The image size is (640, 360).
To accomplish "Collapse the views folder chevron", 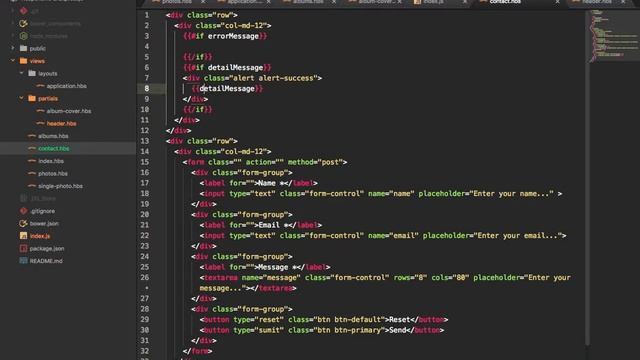I will (13, 61).
